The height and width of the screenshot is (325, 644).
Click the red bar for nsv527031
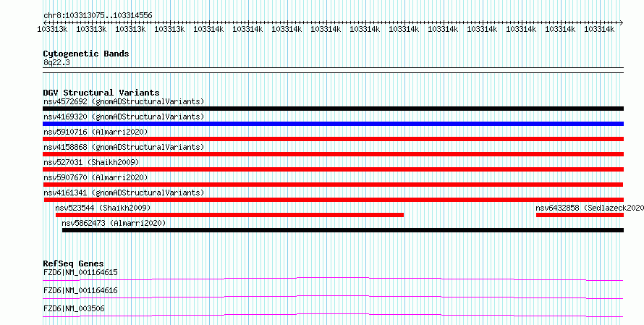(x=333, y=169)
